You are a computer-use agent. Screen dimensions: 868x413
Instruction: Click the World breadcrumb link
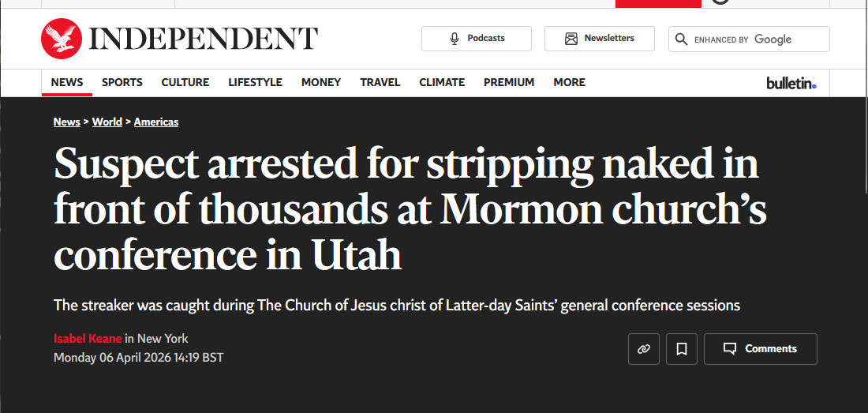click(x=107, y=122)
